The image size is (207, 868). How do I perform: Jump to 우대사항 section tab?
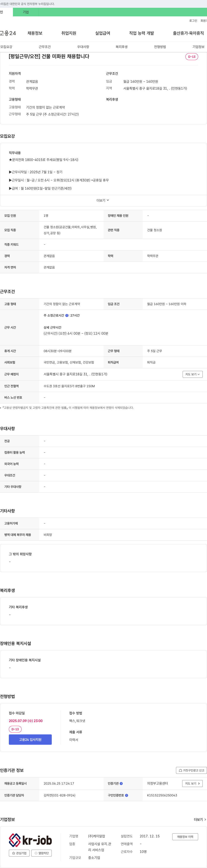click(83, 47)
